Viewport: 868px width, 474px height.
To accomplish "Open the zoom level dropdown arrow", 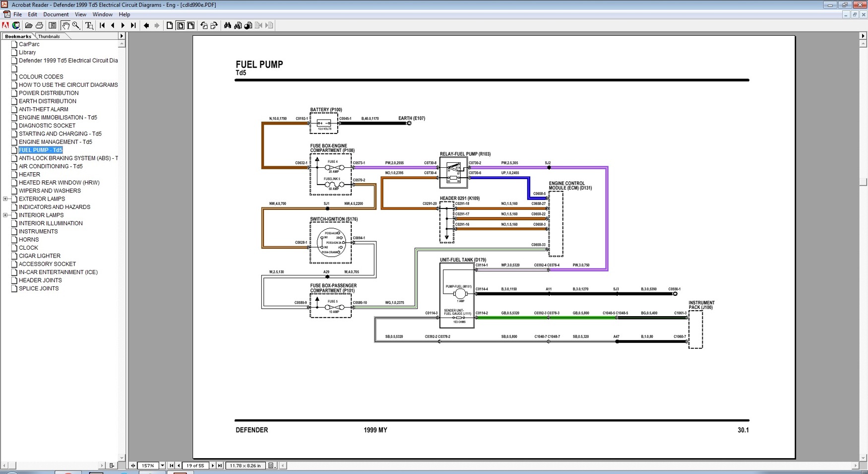I will point(162,466).
